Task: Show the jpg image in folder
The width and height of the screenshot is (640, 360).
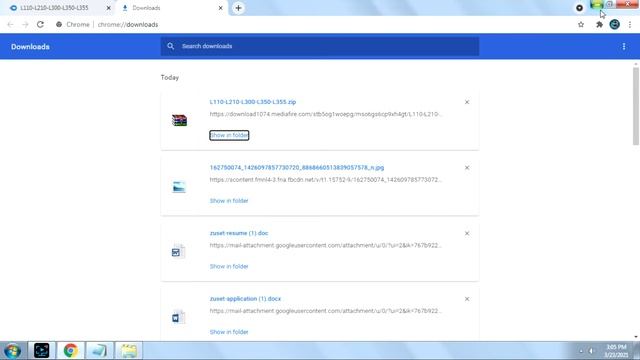Action: click(x=229, y=201)
